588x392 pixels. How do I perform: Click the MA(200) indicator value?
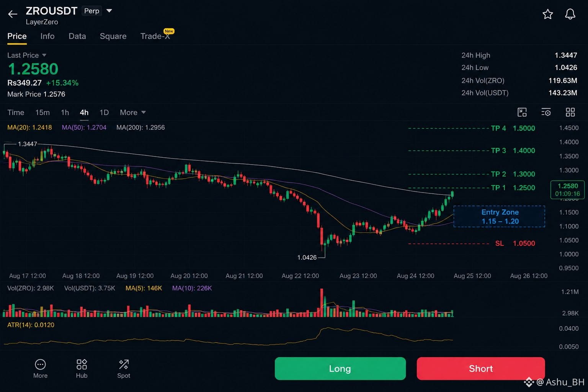(140, 127)
